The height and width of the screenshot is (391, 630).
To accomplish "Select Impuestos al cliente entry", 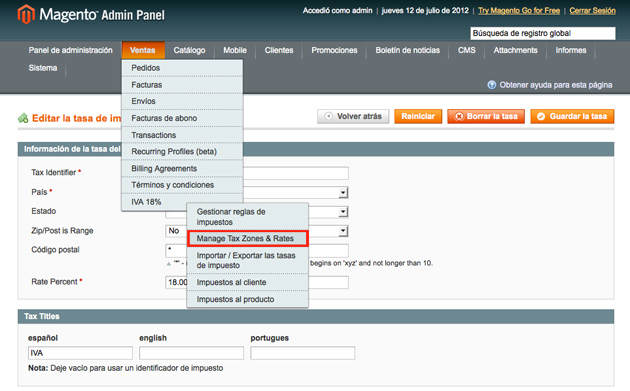I will pos(248,282).
